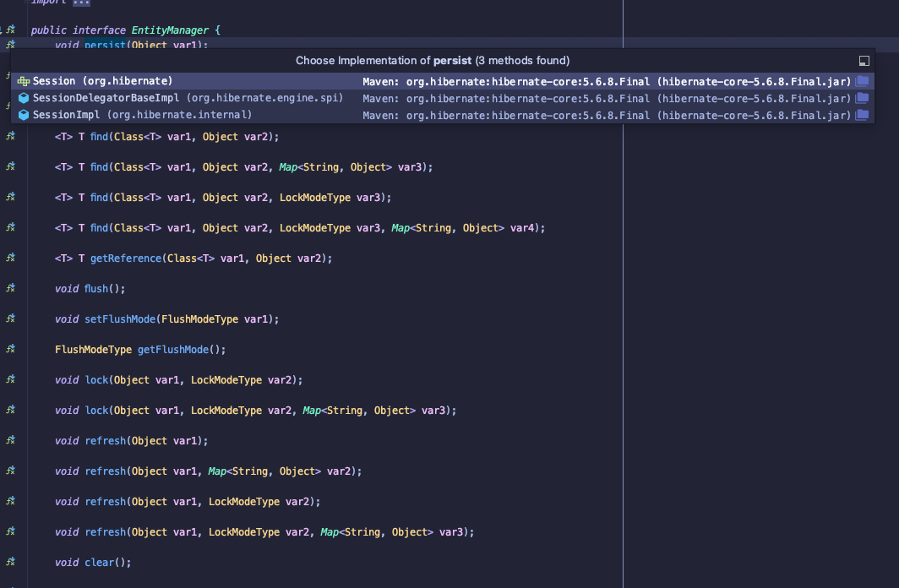Click gutter icon beside persist method

pos(10,44)
